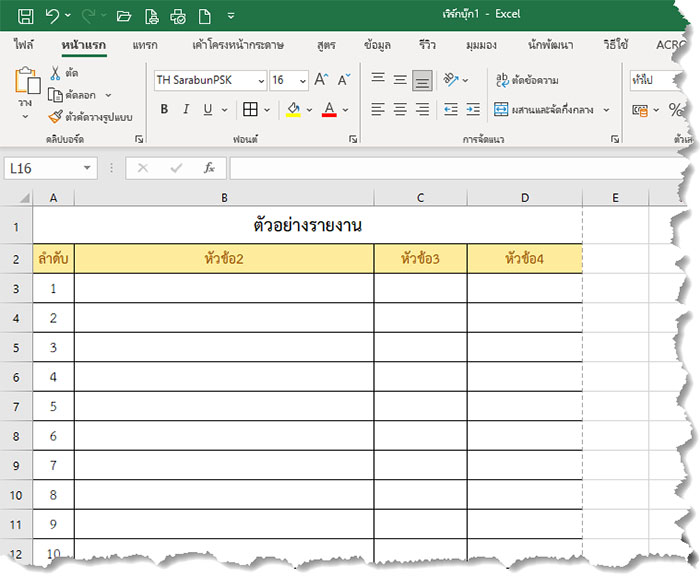This screenshot has width=700, height=576.
Task: Toggle Italic formatting
Action: 187,110
